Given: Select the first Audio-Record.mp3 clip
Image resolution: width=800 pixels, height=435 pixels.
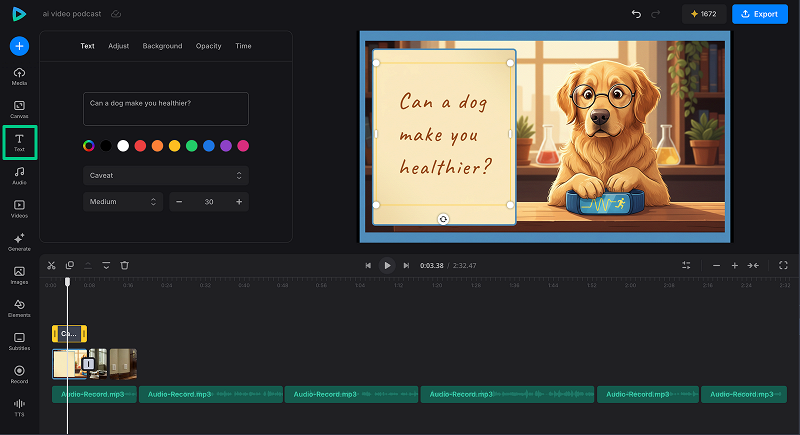Looking at the screenshot, I should 94,394.
